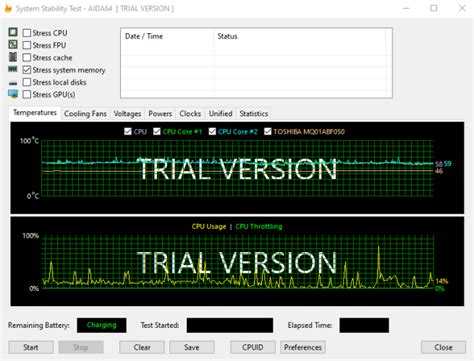The height and width of the screenshot is (361, 474).
Task: Click the Save button
Action: click(192, 347)
